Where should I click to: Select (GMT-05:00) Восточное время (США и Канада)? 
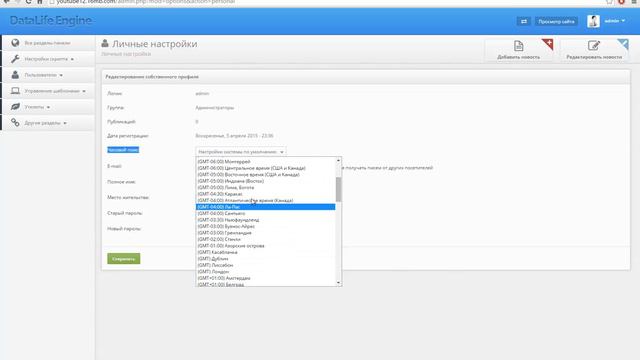(265, 175)
